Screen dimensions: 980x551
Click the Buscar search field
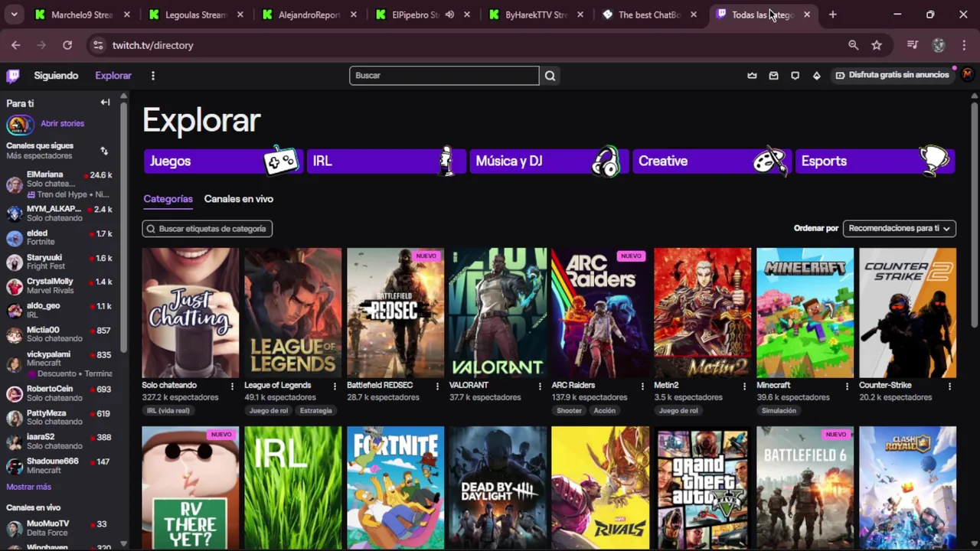pyautogui.click(x=444, y=75)
